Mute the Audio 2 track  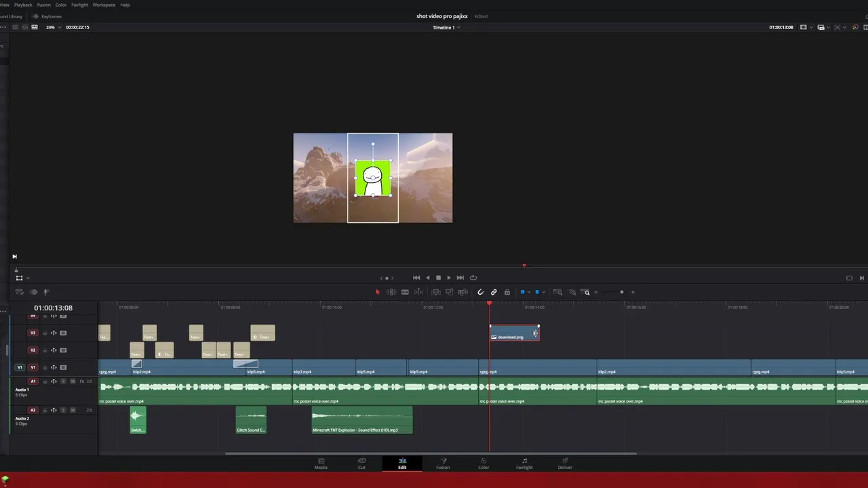click(73, 410)
